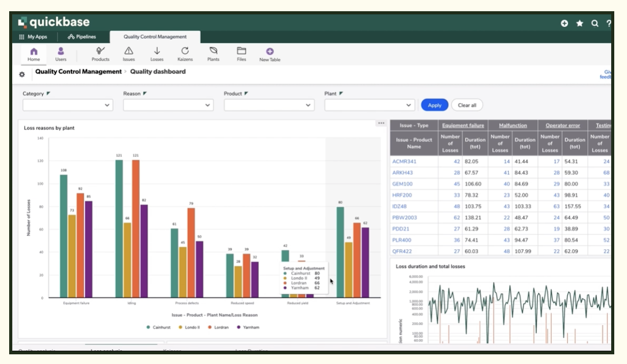The width and height of the screenshot is (627, 364).
Task: Click the Reason label filter flag
Action: (x=145, y=93)
